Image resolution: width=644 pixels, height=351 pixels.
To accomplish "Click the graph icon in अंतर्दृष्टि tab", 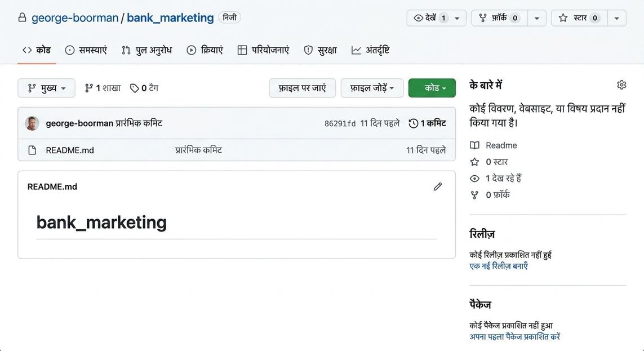I will tap(356, 50).
